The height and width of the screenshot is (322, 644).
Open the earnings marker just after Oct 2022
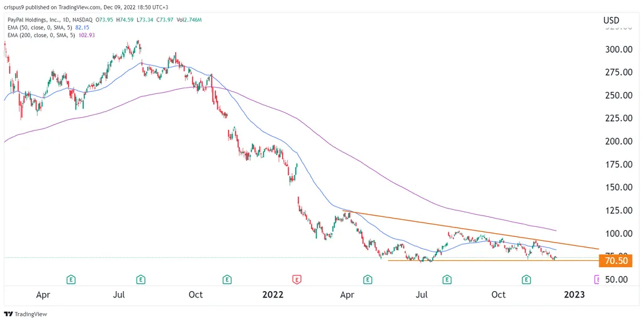click(x=527, y=279)
